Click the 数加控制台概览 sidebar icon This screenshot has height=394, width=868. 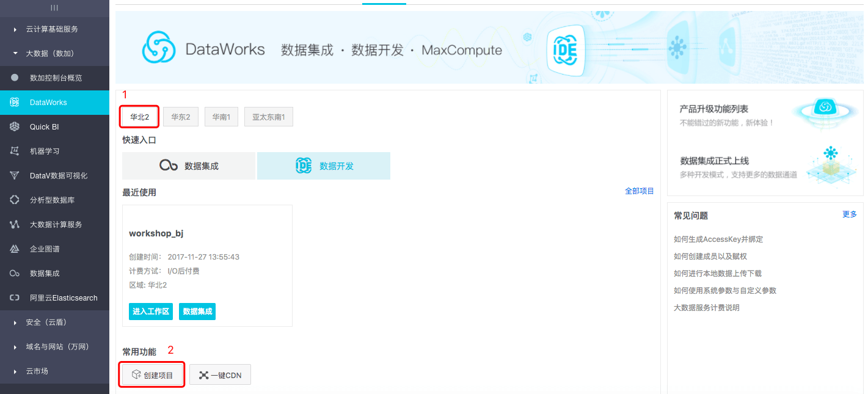pyautogui.click(x=15, y=78)
